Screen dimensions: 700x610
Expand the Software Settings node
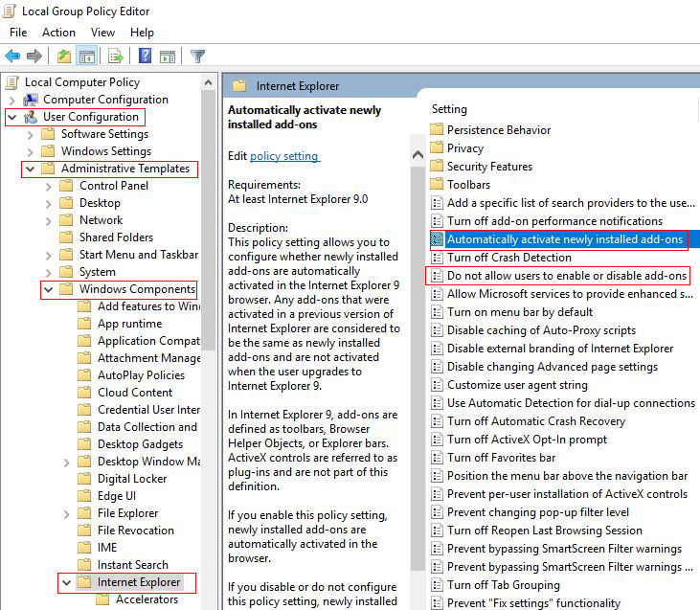point(31,134)
